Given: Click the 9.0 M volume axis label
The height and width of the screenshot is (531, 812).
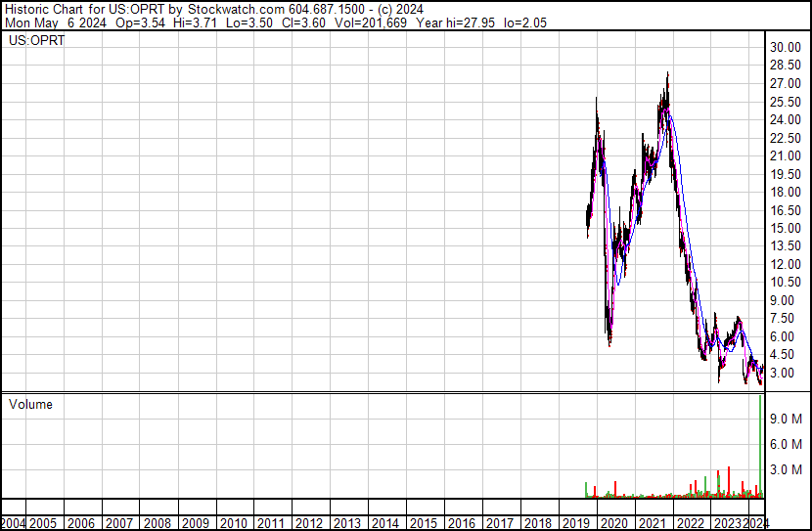Looking at the screenshot, I should (x=786, y=419).
